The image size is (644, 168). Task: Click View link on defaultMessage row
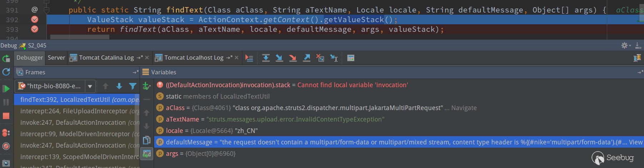click(635, 142)
